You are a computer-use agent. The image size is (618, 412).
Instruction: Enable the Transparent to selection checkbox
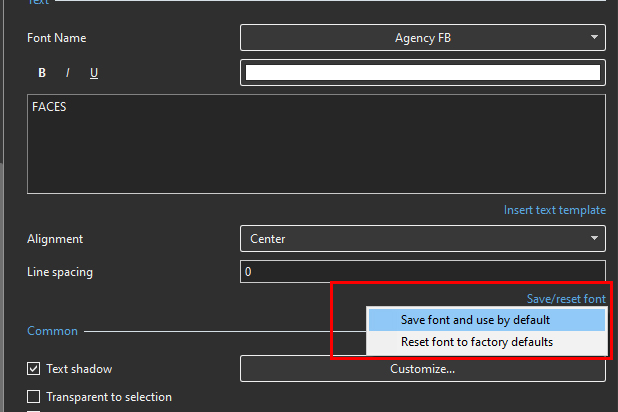click(x=34, y=397)
